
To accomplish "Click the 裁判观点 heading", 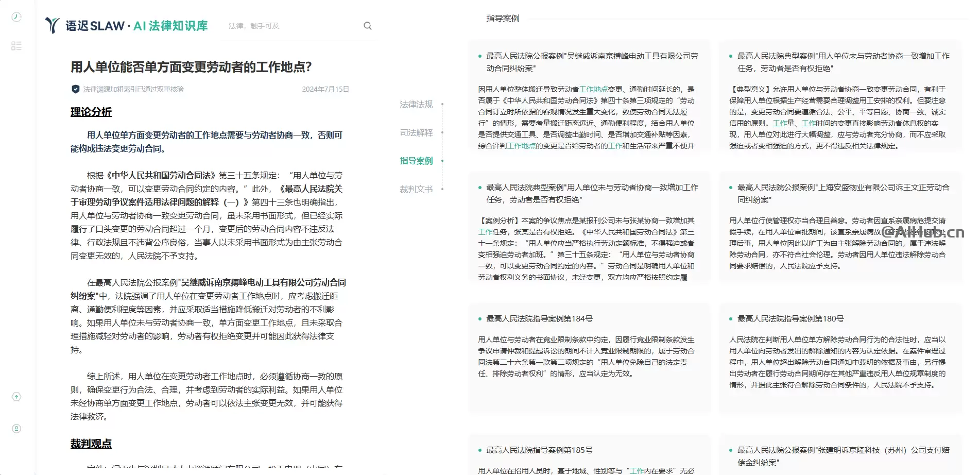I will click(91, 444).
